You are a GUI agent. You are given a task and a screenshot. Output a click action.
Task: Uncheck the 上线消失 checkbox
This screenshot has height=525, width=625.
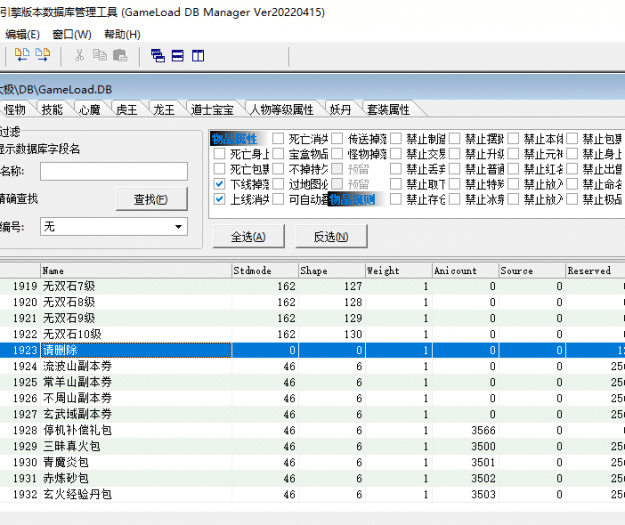(220, 200)
